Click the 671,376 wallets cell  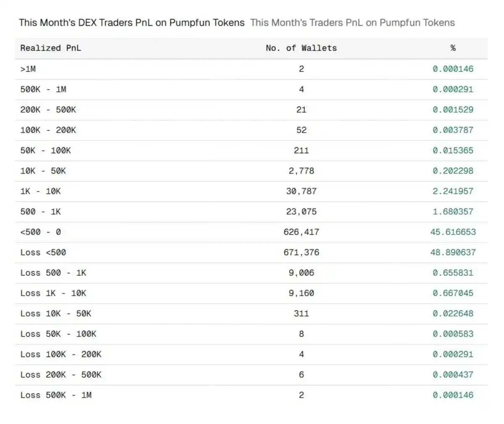[301, 252]
